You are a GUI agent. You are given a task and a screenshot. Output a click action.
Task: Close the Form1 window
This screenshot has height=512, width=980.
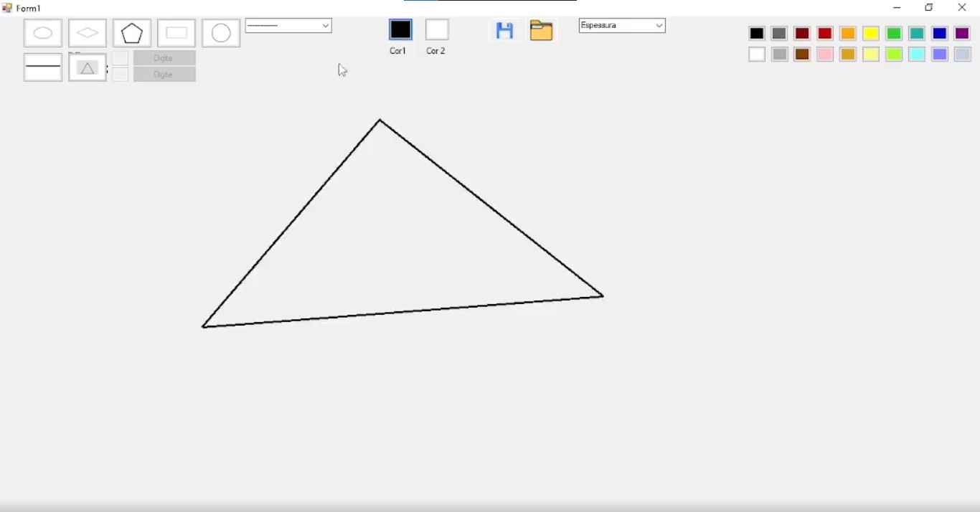963,8
